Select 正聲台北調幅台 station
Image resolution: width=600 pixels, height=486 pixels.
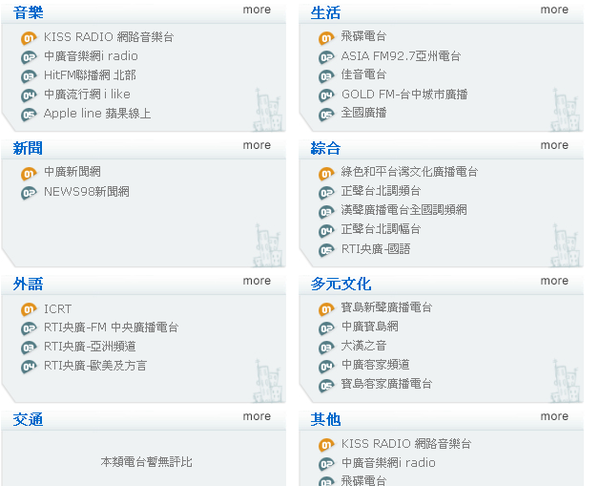pos(381,229)
